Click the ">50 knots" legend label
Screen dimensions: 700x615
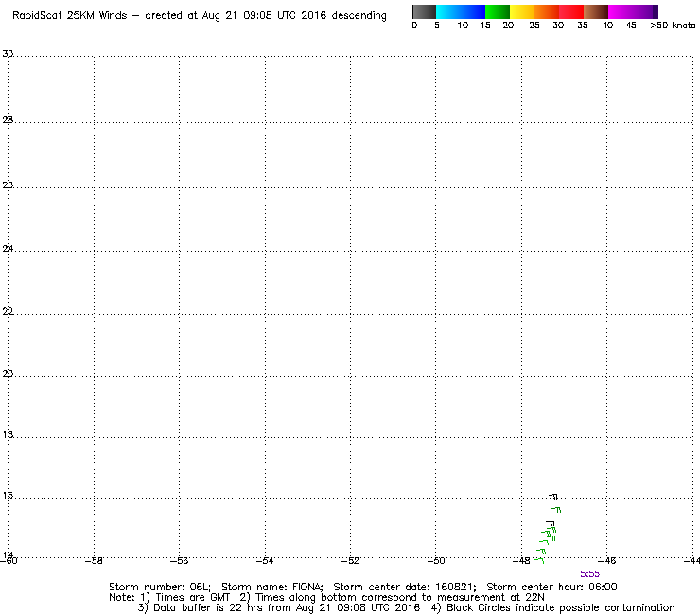(x=673, y=26)
